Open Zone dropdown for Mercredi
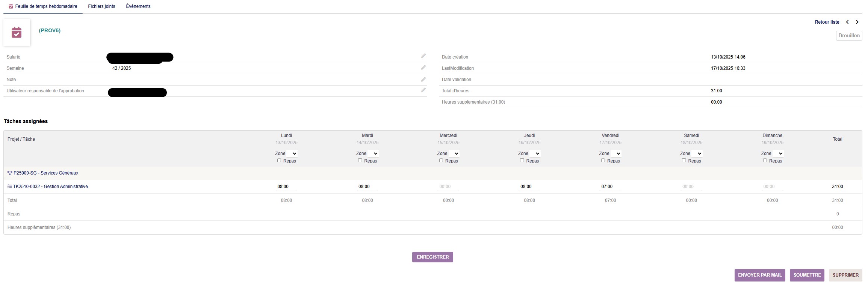 pos(454,154)
